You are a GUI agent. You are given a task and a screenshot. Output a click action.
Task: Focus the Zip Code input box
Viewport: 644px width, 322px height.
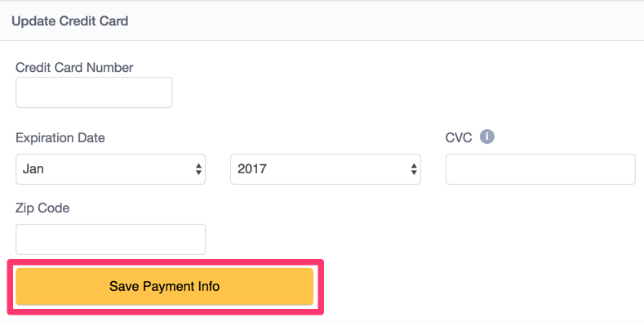click(x=110, y=239)
